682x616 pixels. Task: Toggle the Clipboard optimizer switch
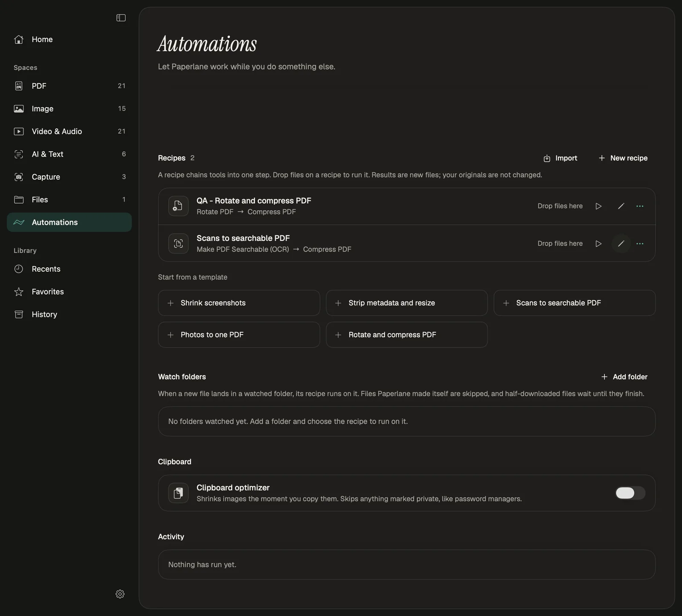pyautogui.click(x=630, y=493)
